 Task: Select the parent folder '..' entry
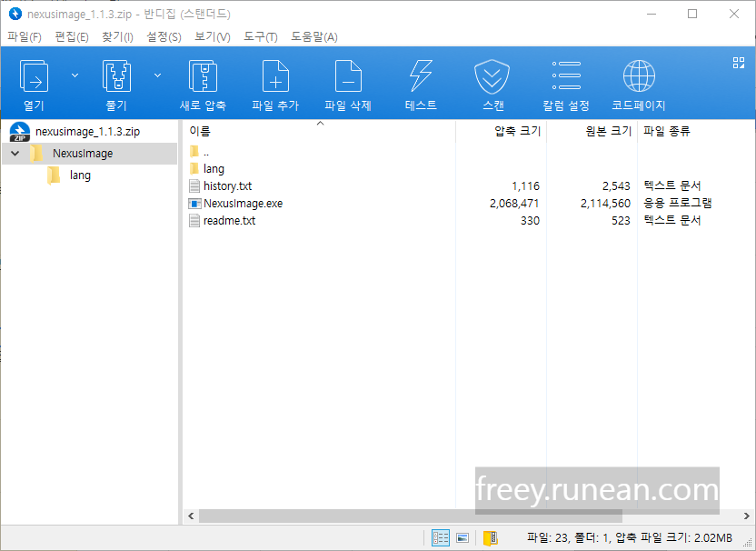[206, 152]
